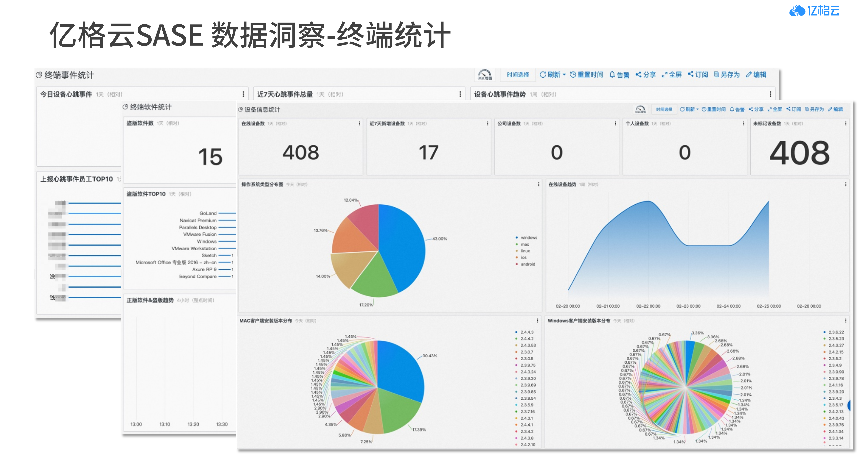The width and height of the screenshot is (868, 472).
Task: Open three-dot menu on 在线设备数 panel
Action: 359,124
